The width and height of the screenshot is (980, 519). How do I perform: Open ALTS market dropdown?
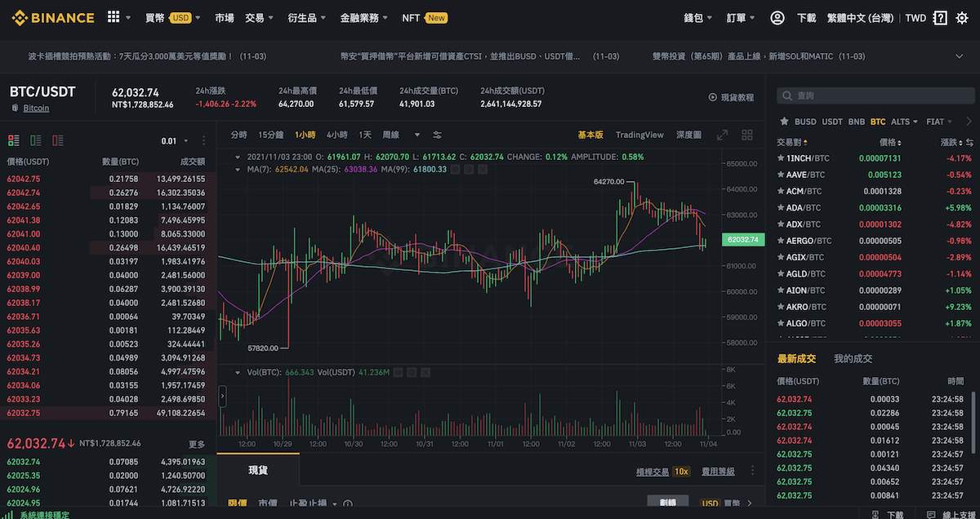903,122
